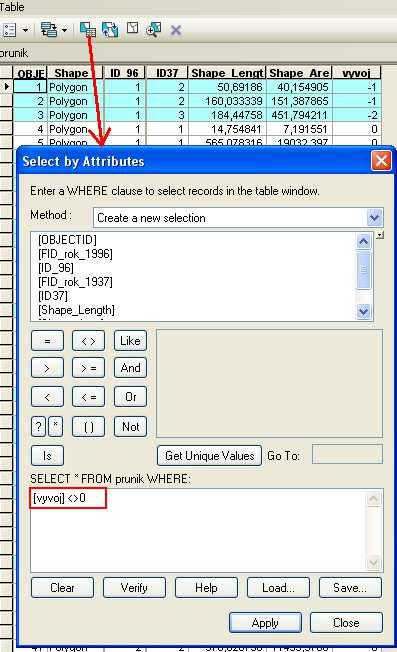
Task: Click the Close button
Action: pyautogui.click(x=346, y=622)
